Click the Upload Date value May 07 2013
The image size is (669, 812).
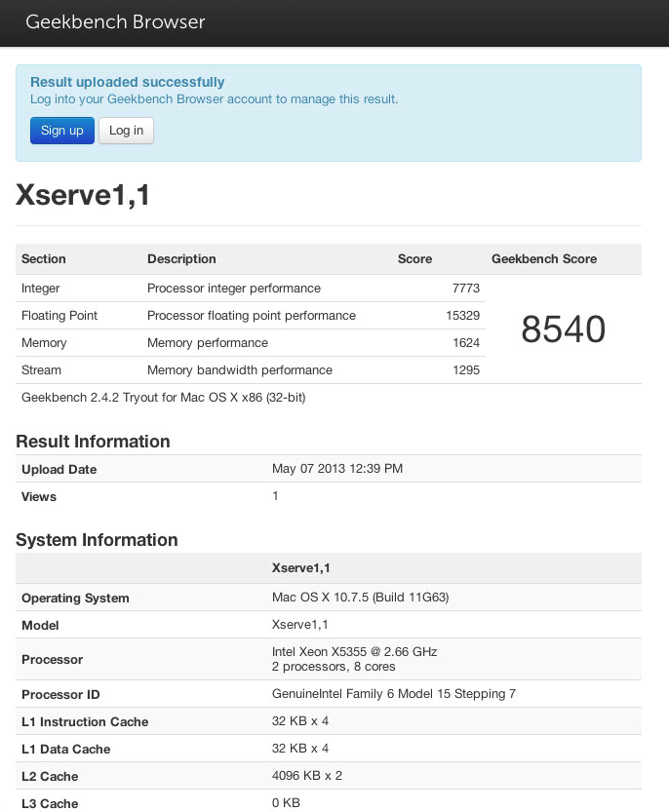click(x=336, y=469)
